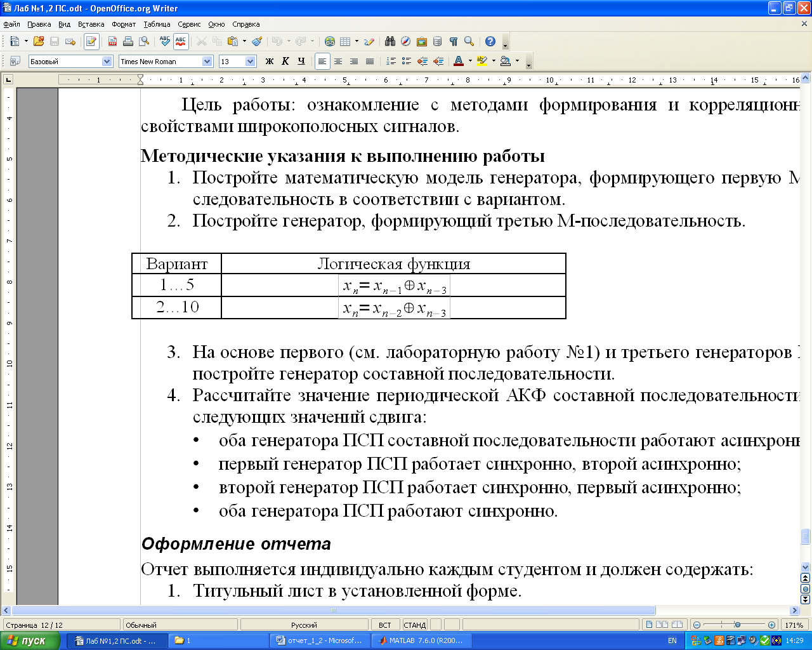Click the Cut icon
Viewport: 812px width, 650px height.
point(202,41)
